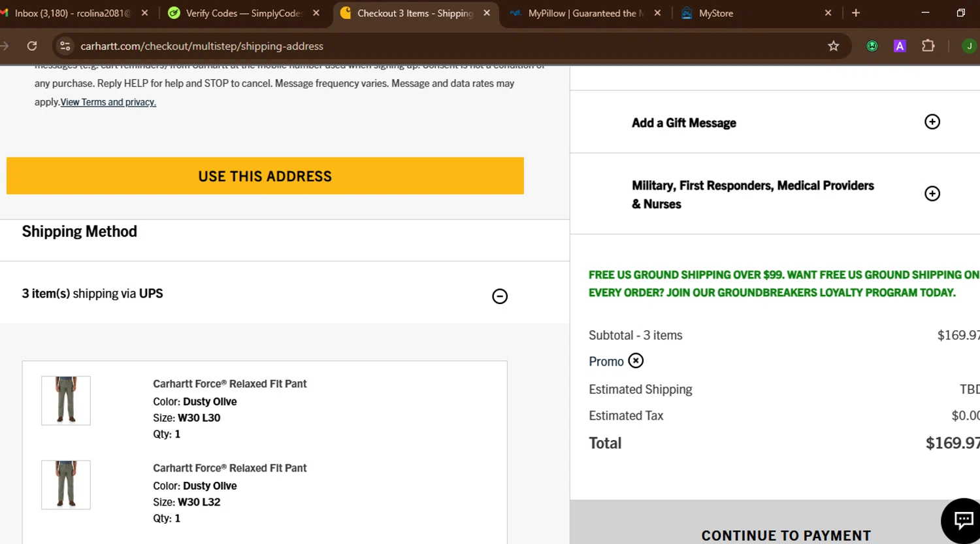The width and height of the screenshot is (980, 544).
Task: Switch to the Inbox Gmail tab
Action: (72, 13)
